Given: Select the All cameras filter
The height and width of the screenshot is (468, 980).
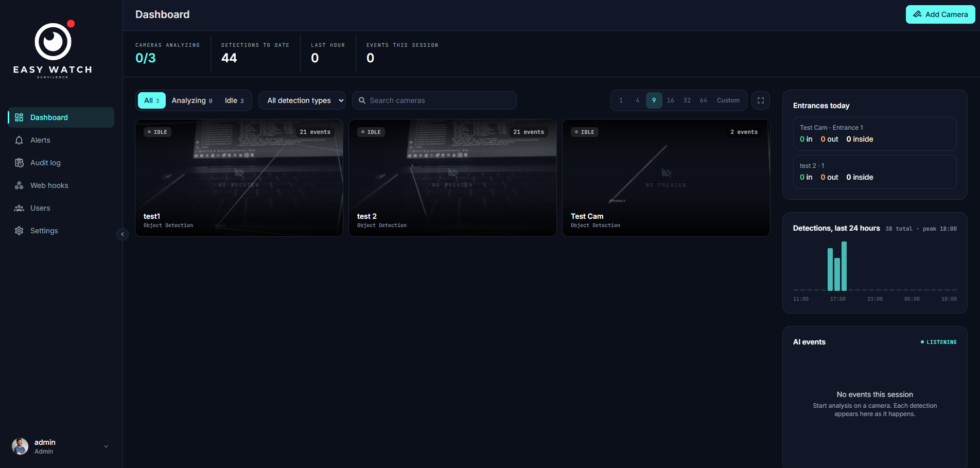Looking at the screenshot, I should (x=151, y=100).
